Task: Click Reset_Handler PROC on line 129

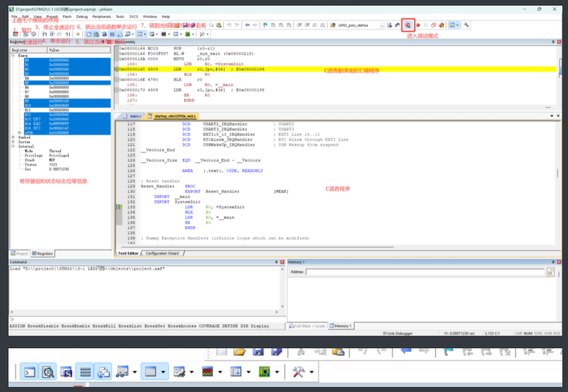Action: point(168,187)
